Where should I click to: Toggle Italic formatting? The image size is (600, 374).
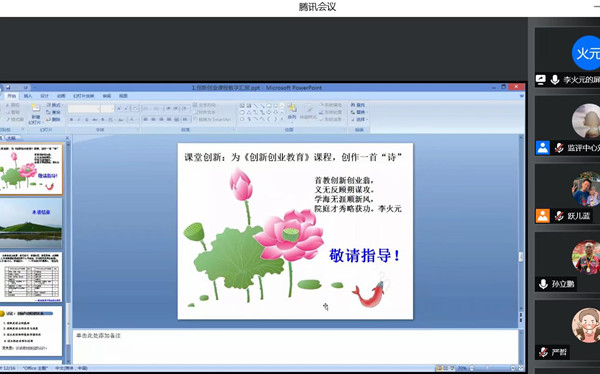[79, 119]
